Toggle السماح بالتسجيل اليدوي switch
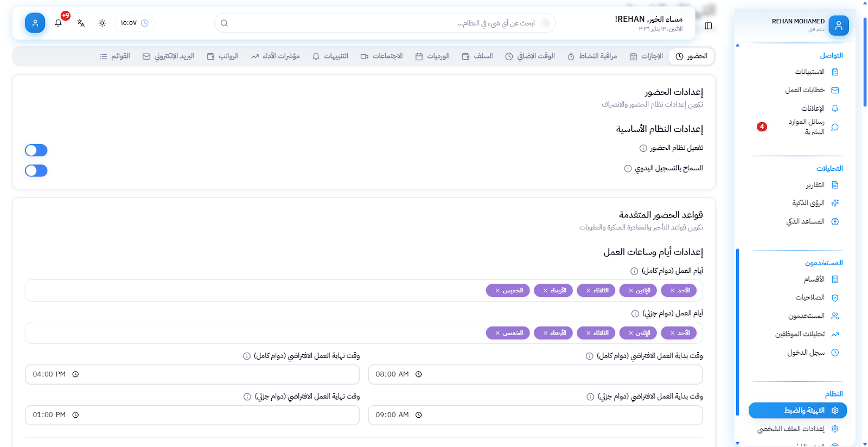The image size is (868, 447). 36,171
